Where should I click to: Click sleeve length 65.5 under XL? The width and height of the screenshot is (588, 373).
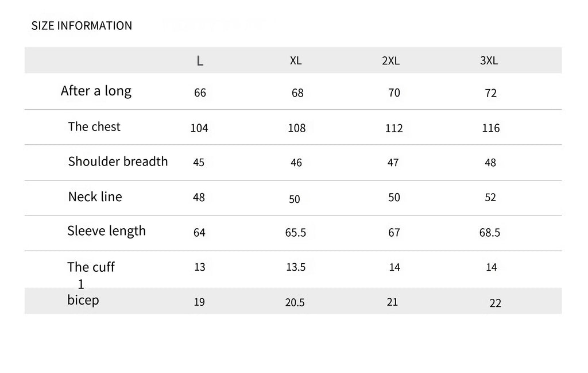coord(296,233)
